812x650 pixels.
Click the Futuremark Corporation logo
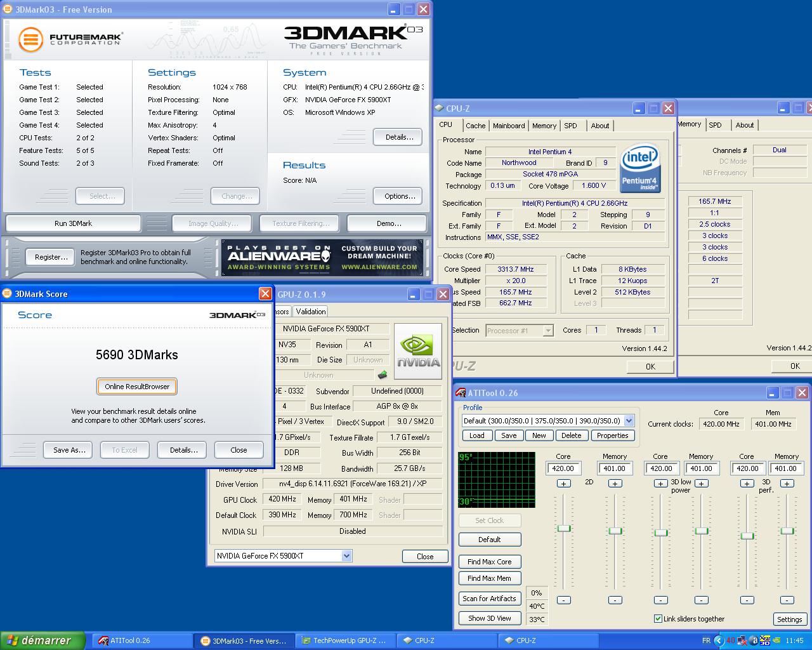coord(70,39)
